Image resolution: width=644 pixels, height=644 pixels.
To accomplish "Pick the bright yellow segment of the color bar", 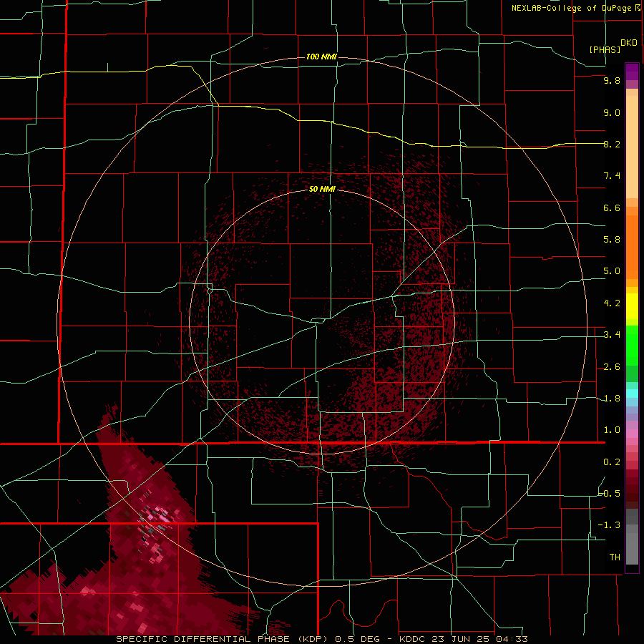I will click(x=632, y=306).
